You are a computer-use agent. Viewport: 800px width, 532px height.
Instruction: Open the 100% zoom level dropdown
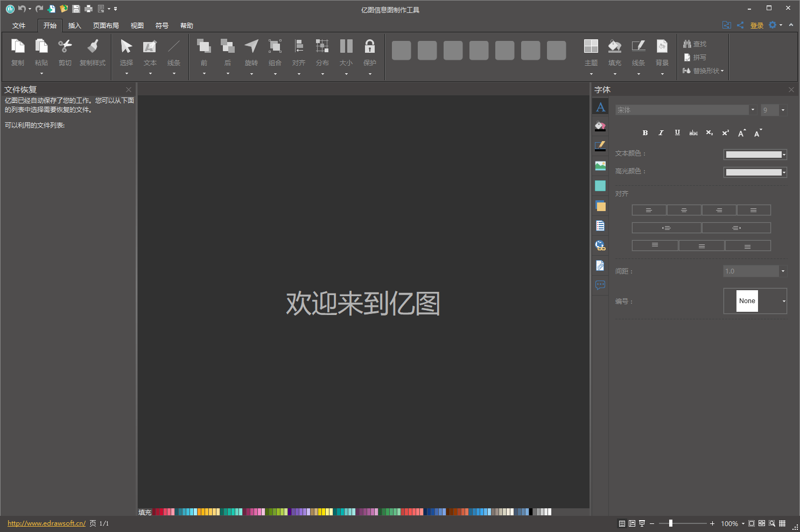tap(743, 523)
